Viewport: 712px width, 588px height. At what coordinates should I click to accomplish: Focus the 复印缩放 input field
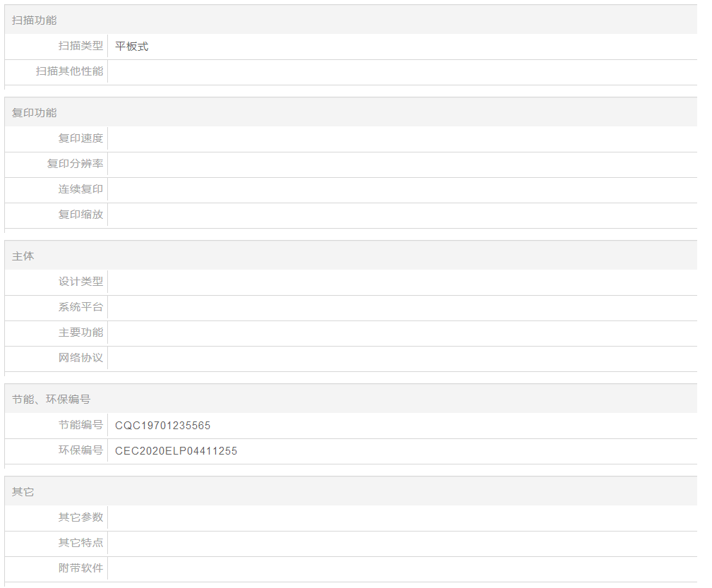point(402,215)
